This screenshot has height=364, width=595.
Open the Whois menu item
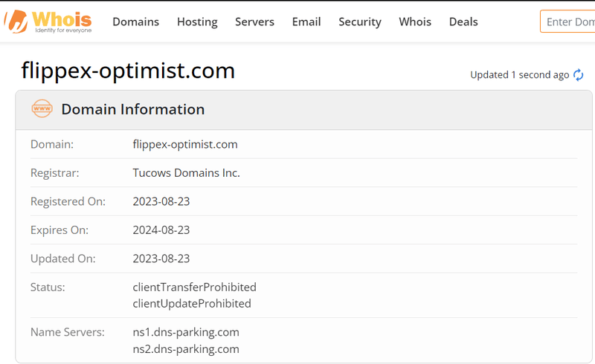click(x=415, y=22)
